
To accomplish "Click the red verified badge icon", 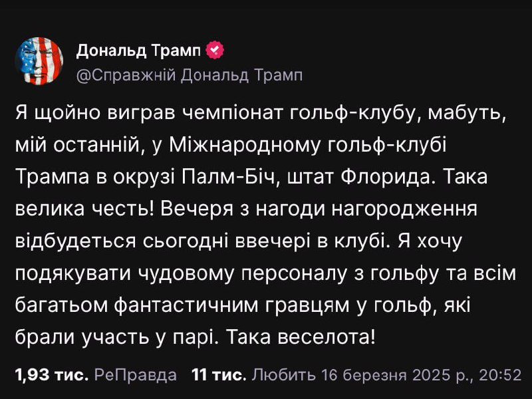I will tap(215, 50).
